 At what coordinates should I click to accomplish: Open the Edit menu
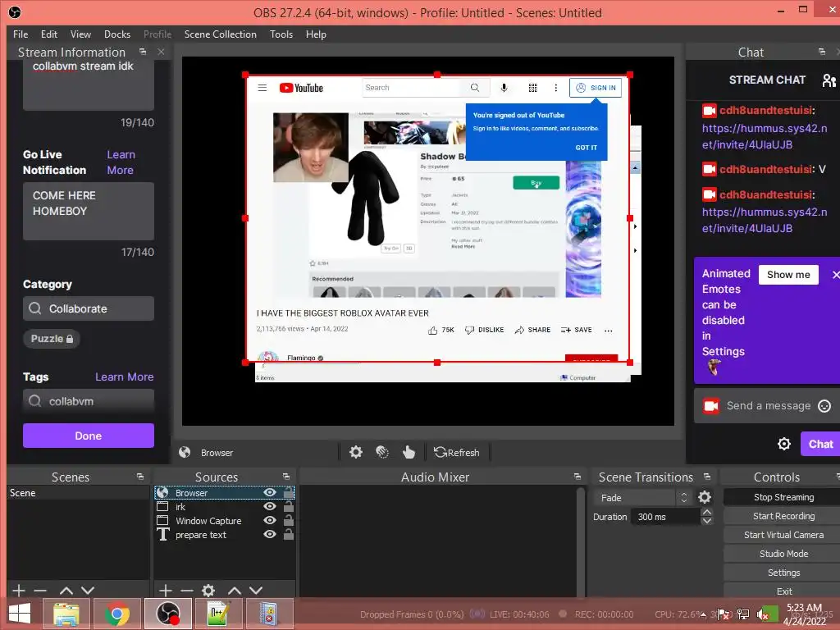pos(48,34)
